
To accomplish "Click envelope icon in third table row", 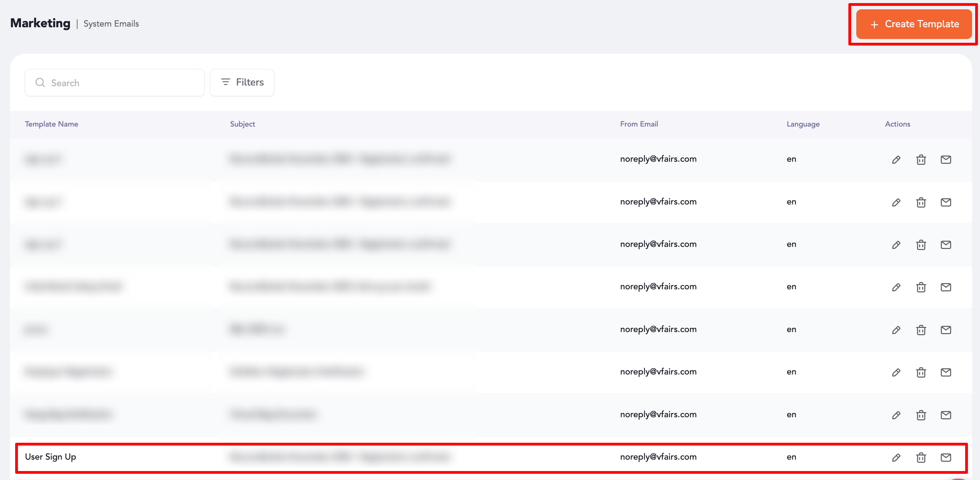I will pyautogui.click(x=946, y=244).
